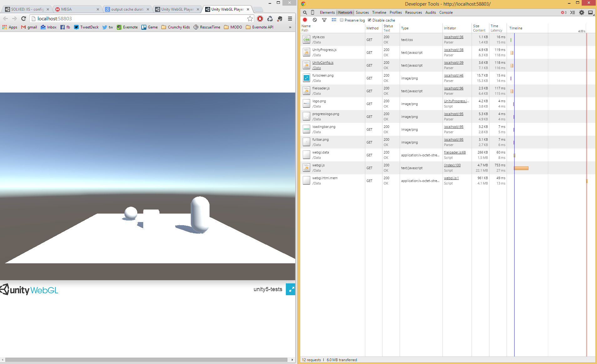
Task: Open the Chrome hamburger menu
Action: tap(289, 19)
